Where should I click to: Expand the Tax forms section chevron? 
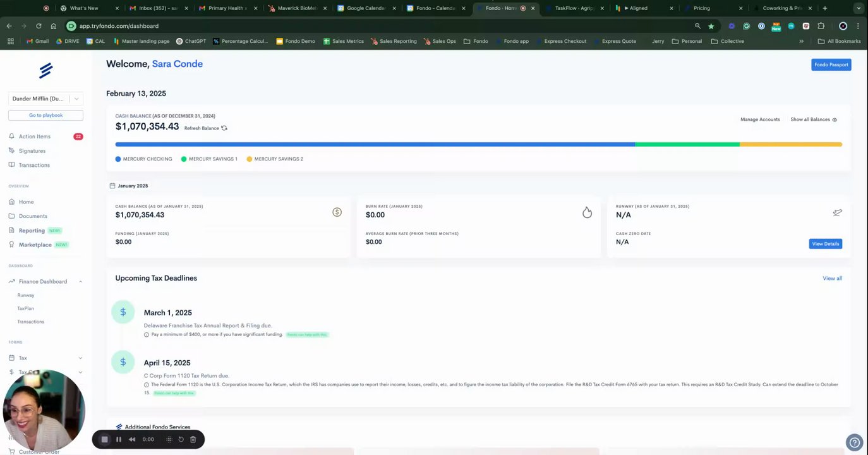click(x=80, y=358)
